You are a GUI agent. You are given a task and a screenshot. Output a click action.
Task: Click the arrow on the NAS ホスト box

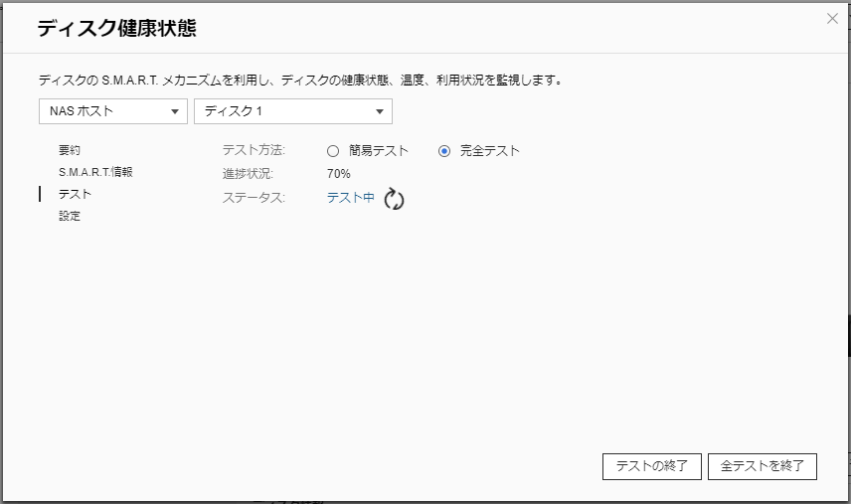click(x=175, y=111)
